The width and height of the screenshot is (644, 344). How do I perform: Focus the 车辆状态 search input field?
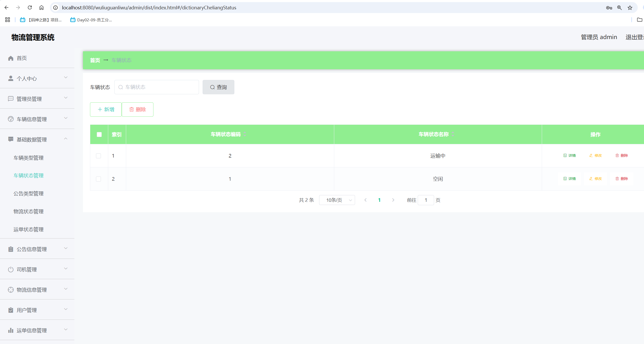157,87
